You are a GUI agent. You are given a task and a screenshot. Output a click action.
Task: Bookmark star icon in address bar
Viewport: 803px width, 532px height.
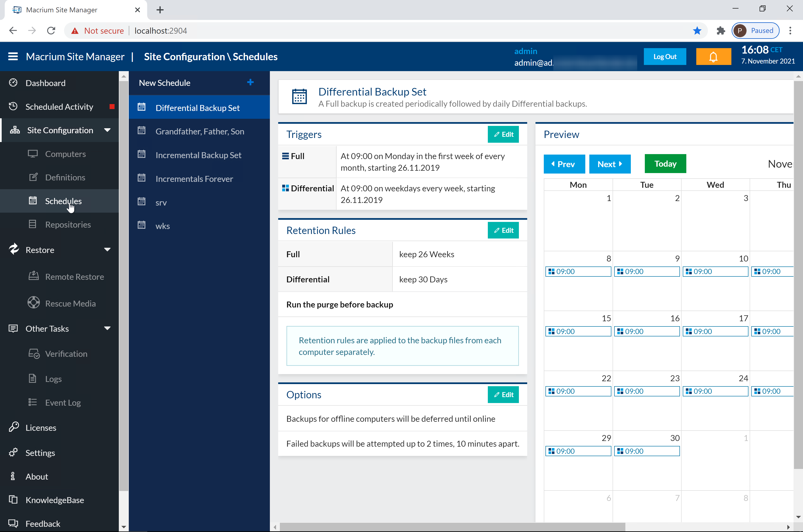[x=697, y=31]
